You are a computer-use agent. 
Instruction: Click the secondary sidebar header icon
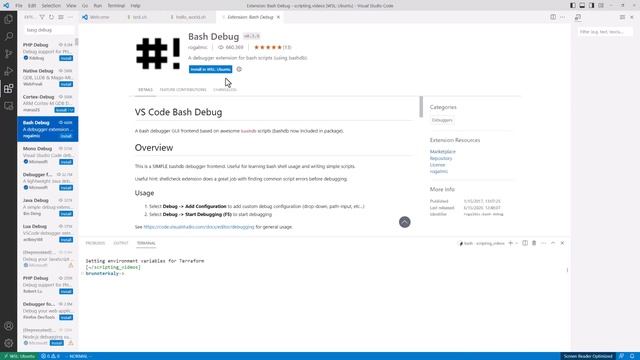(578, 17)
